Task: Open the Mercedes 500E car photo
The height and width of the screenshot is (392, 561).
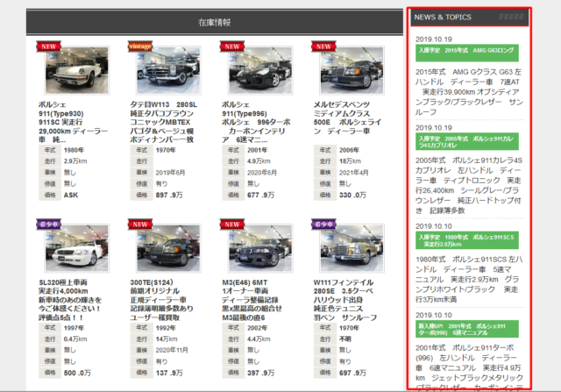Action: (352, 70)
